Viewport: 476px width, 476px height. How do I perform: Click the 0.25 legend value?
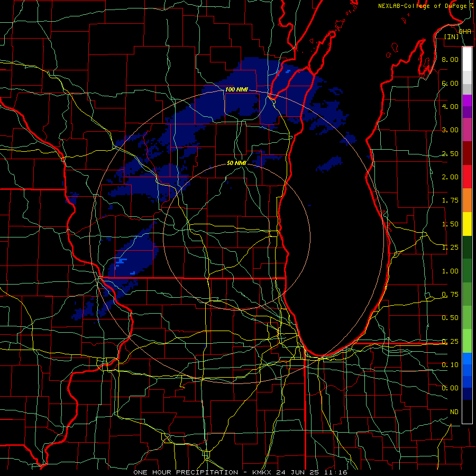tap(450, 342)
